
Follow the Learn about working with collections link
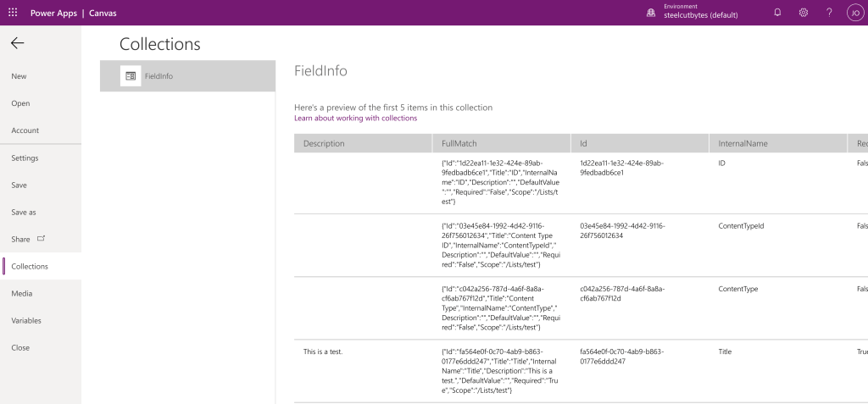355,119
